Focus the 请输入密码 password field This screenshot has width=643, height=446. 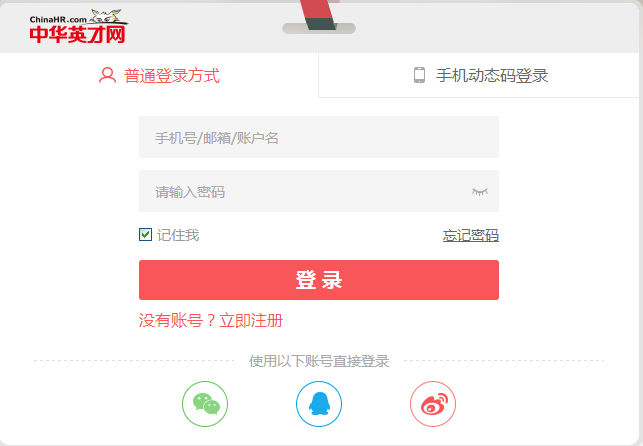319,191
